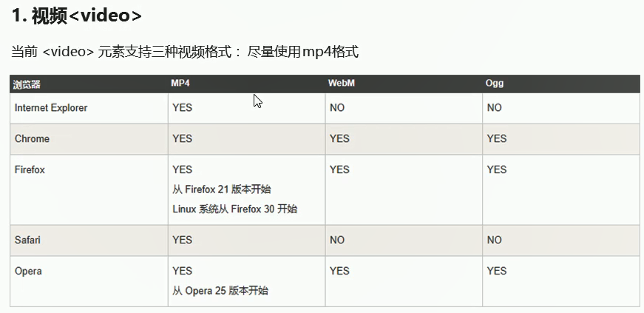Select the Safari row label
This screenshot has height=313, width=644.
pyautogui.click(x=28, y=240)
